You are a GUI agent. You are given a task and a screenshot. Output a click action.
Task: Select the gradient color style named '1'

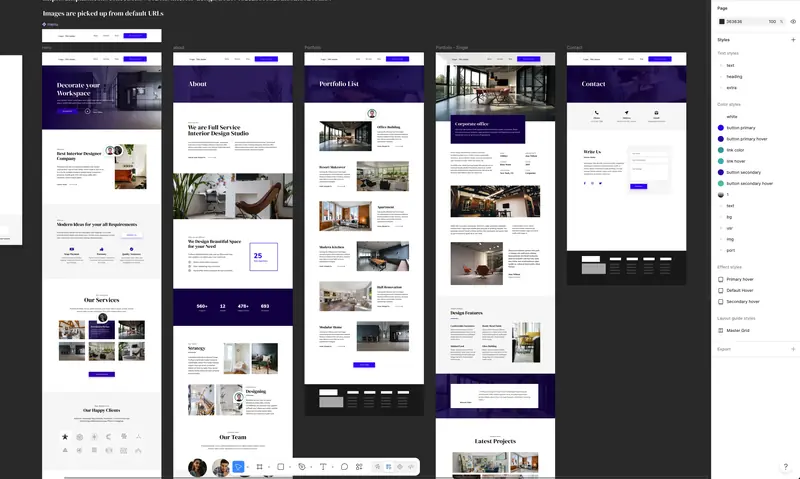[x=724, y=194]
